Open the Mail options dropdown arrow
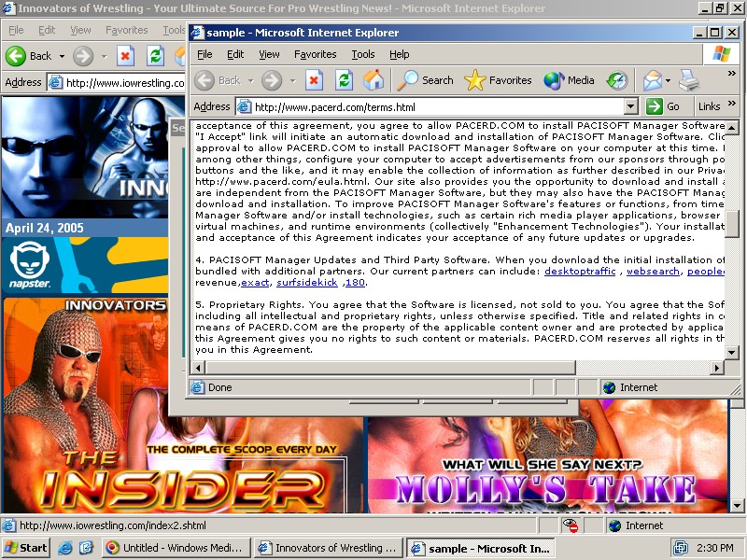This screenshot has height=560, width=747. (668, 81)
